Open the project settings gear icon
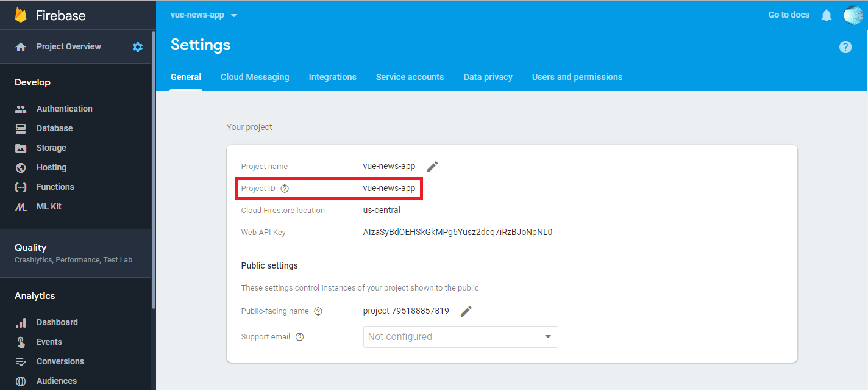This screenshot has height=390, width=868. [x=138, y=46]
